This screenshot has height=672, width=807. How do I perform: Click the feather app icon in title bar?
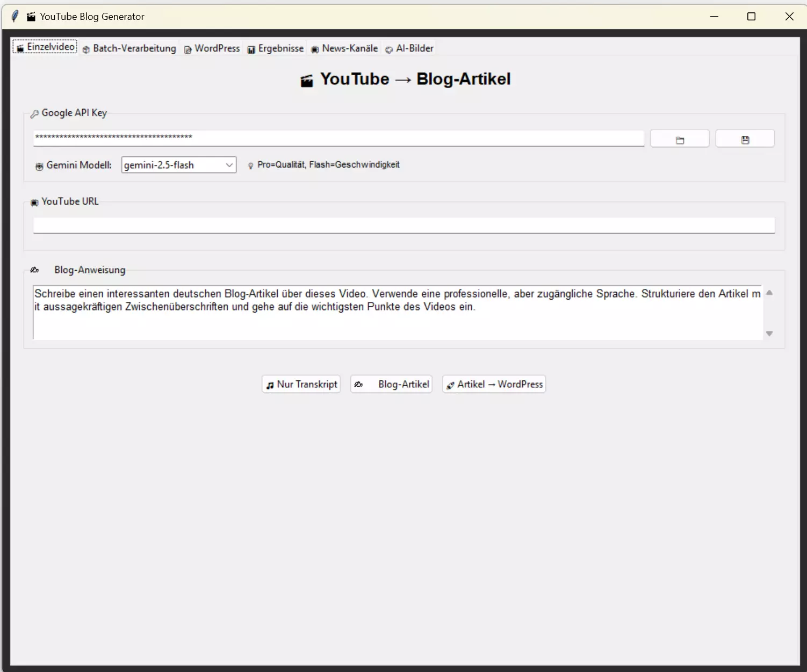pos(15,16)
